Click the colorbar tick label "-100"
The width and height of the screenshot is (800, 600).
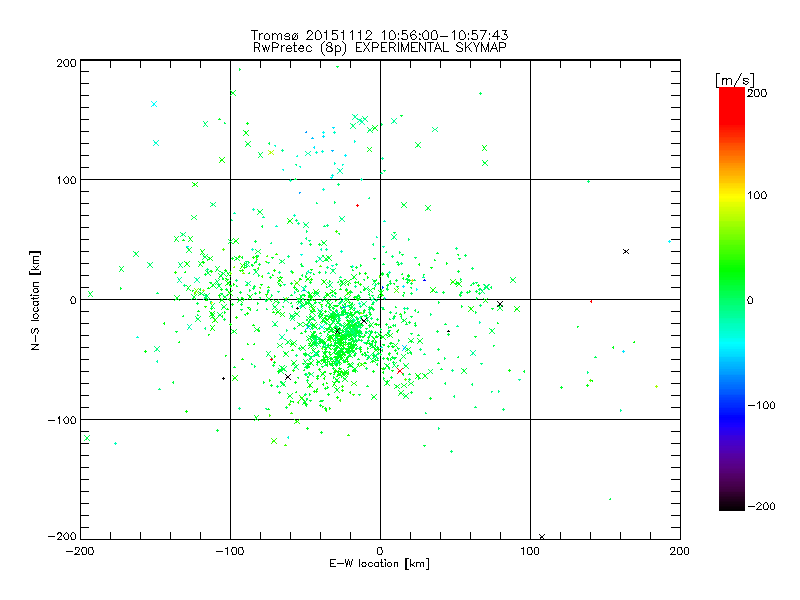[761, 405]
